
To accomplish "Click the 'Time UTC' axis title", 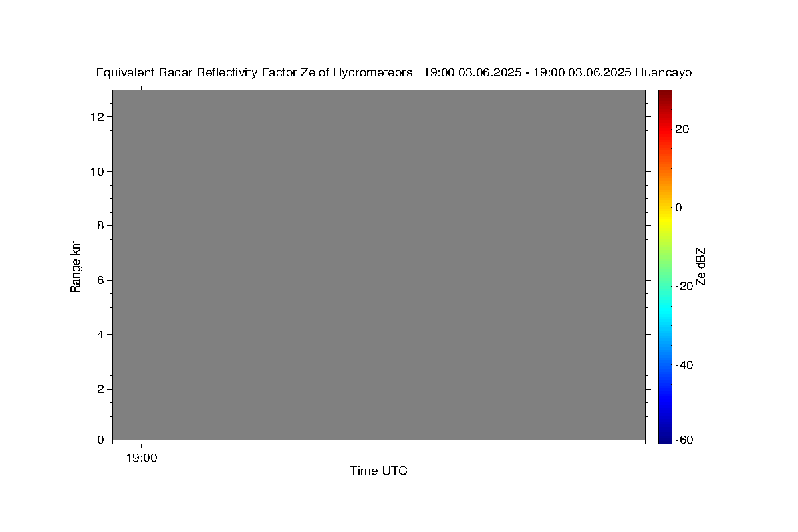I will (x=378, y=471).
